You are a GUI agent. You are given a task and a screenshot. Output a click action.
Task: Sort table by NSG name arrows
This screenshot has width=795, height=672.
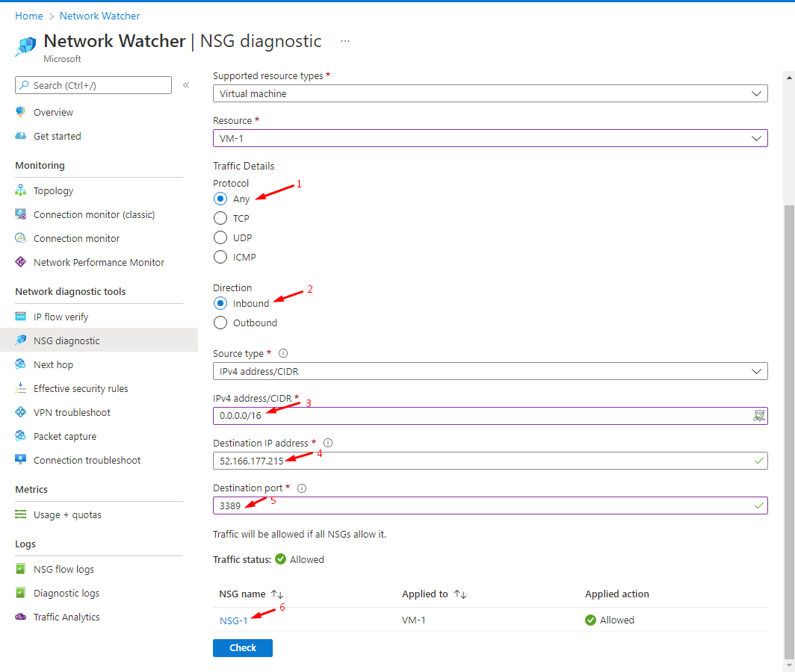point(277,594)
